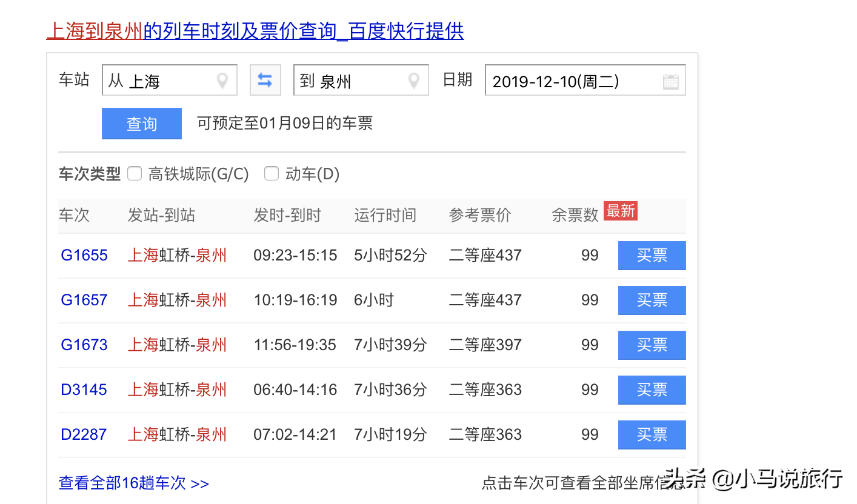Click the 参考票价 column header
This screenshot has width=857, height=504.
(x=480, y=215)
